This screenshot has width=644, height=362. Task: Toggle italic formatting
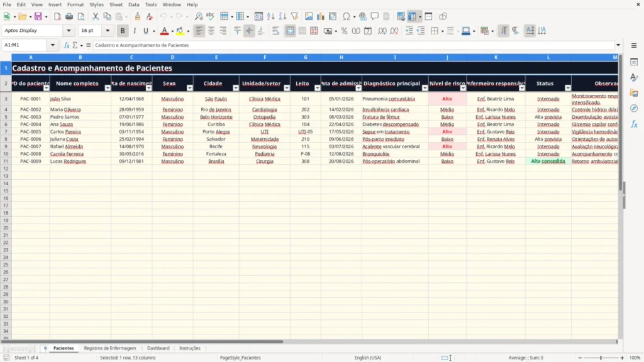pyautogui.click(x=135, y=31)
